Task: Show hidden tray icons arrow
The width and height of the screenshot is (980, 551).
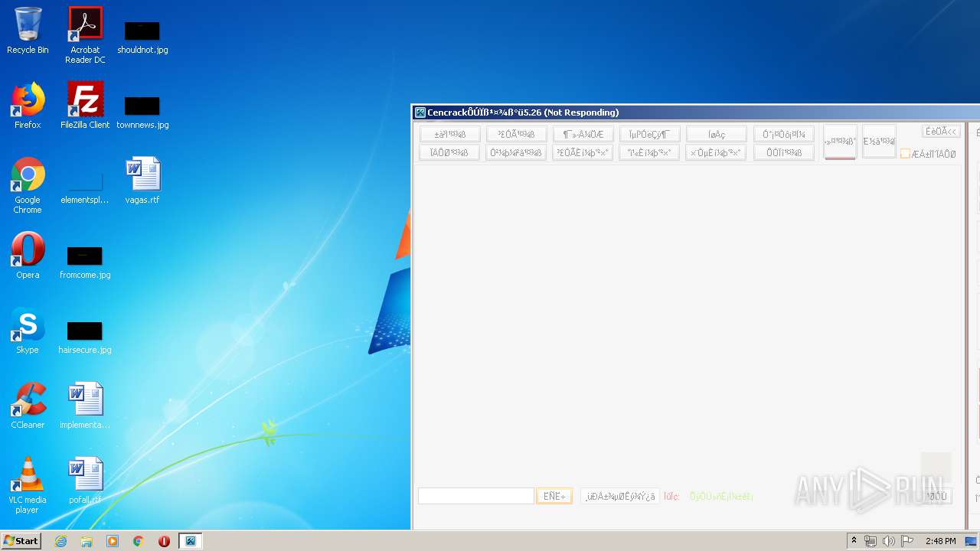Action: 854,541
